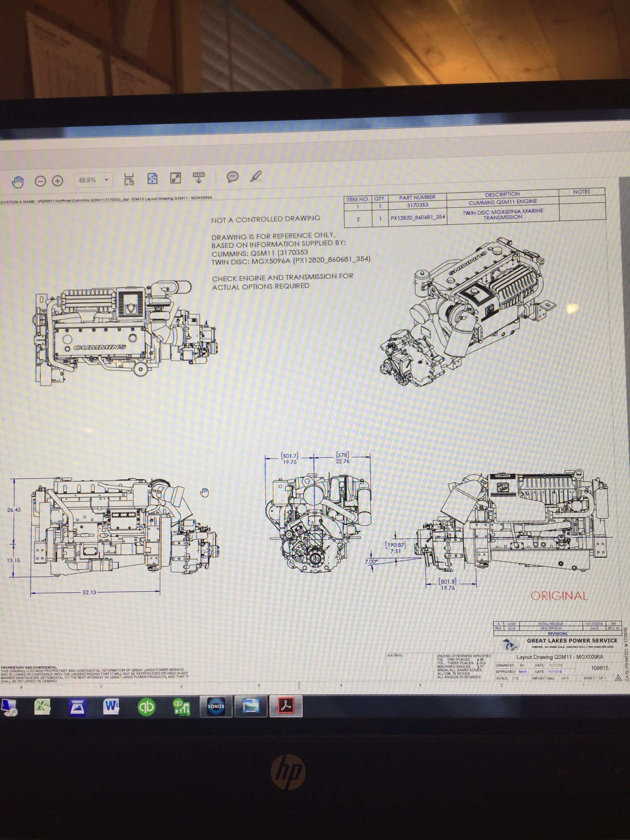
Task: Click the 'PART NUMBER' column header
Action: click(417, 197)
